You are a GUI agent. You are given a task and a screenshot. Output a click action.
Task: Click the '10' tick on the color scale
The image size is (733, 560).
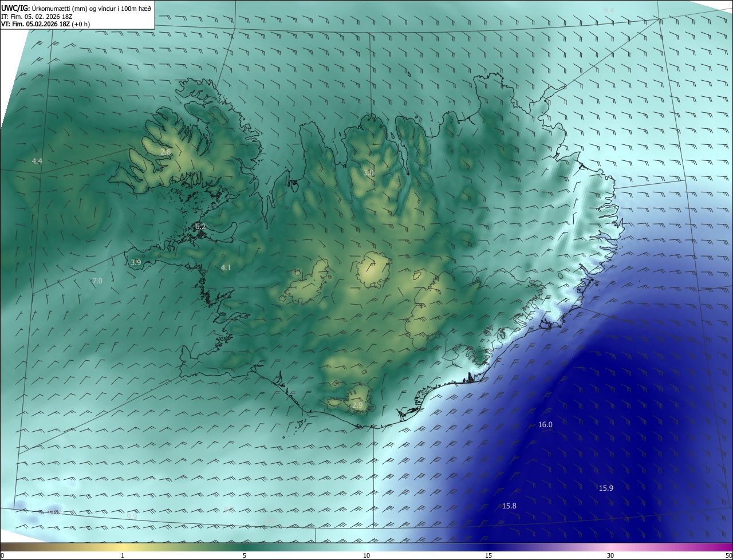click(366, 555)
